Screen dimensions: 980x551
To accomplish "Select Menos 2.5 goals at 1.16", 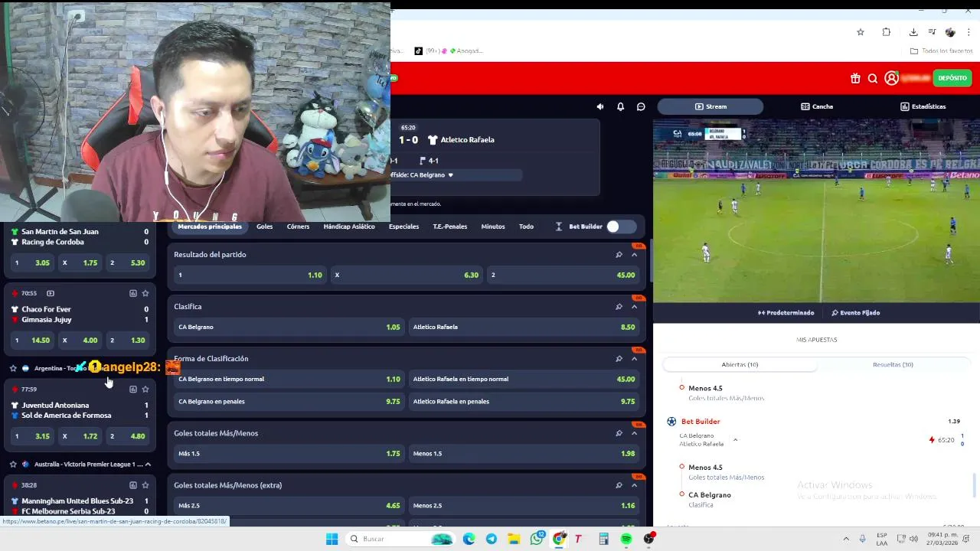I will click(x=524, y=505).
